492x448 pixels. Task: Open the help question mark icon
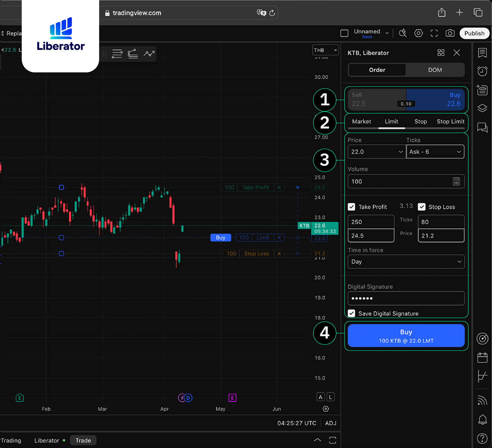(x=482, y=438)
